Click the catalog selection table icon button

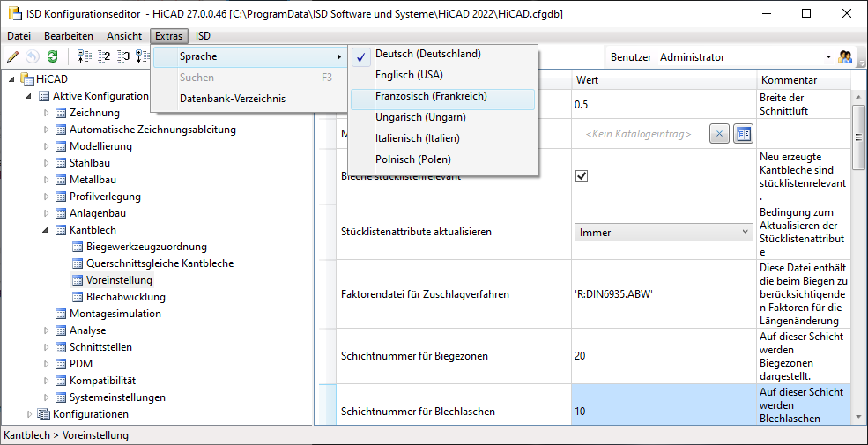coord(744,133)
